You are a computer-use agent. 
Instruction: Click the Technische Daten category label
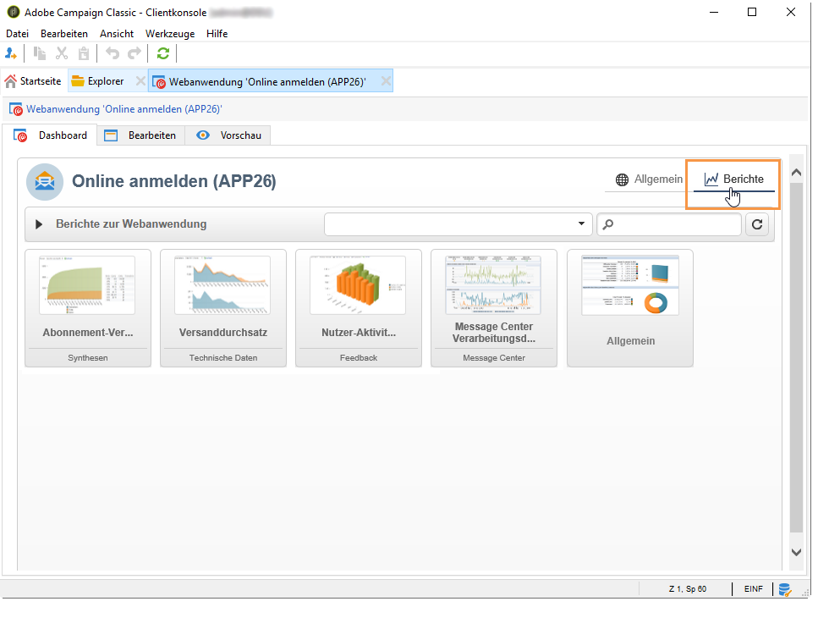223,357
